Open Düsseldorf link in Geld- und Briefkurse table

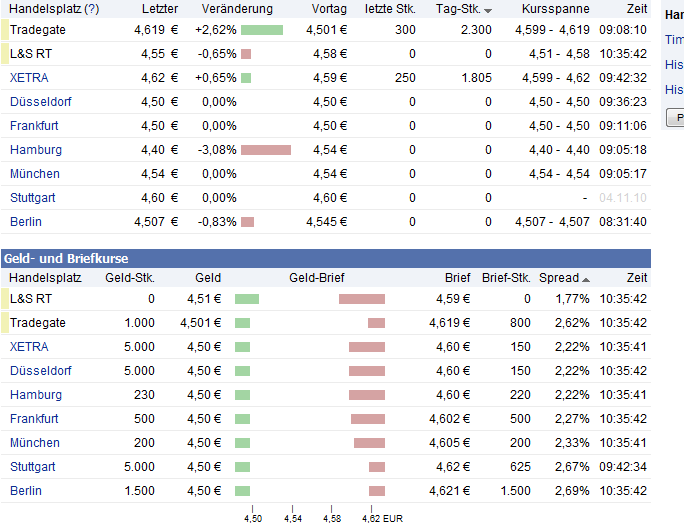coord(40,370)
